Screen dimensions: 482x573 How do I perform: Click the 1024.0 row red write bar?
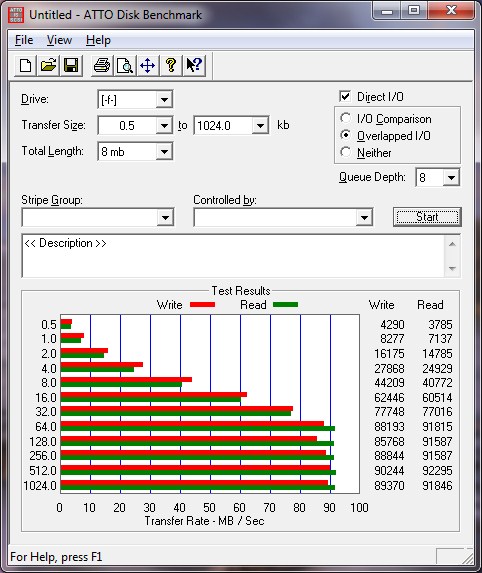[x=194, y=482]
